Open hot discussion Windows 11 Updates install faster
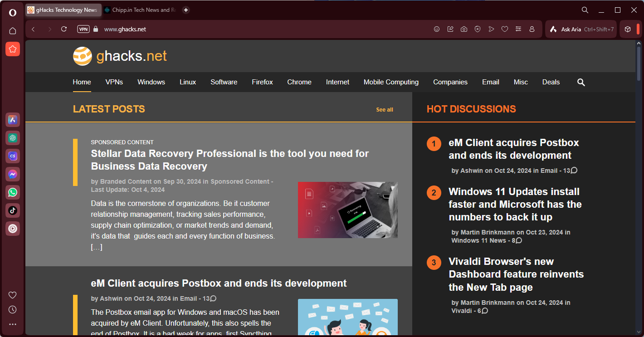 click(515, 204)
